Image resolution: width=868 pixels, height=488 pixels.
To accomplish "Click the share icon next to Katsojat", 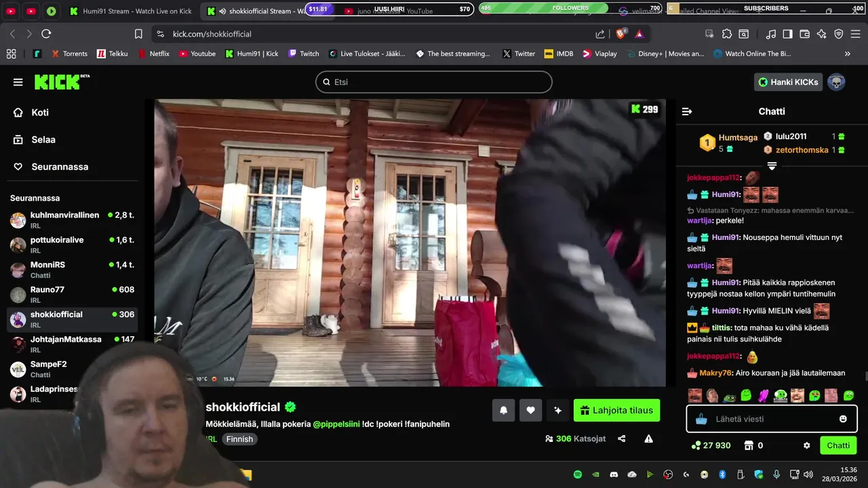I will [x=622, y=439].
